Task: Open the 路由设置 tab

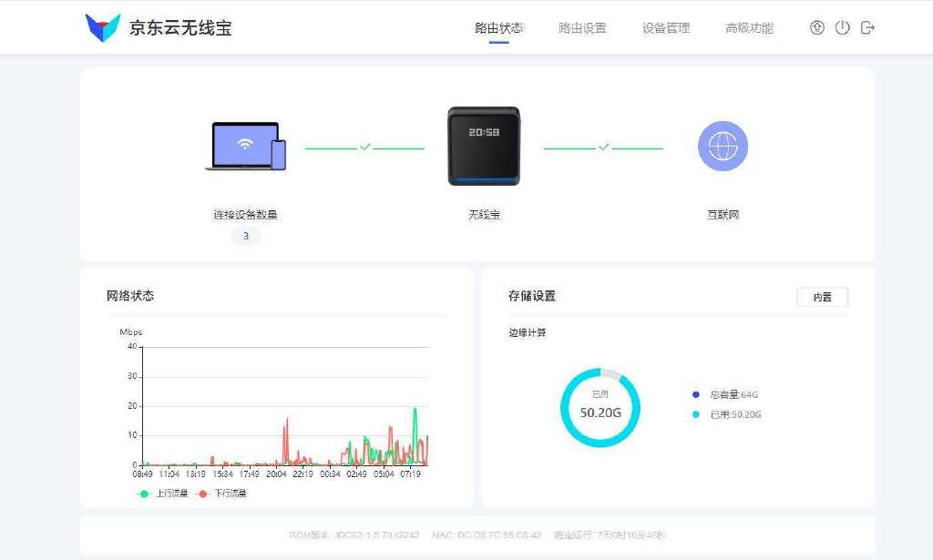Action: coord(582,28)
